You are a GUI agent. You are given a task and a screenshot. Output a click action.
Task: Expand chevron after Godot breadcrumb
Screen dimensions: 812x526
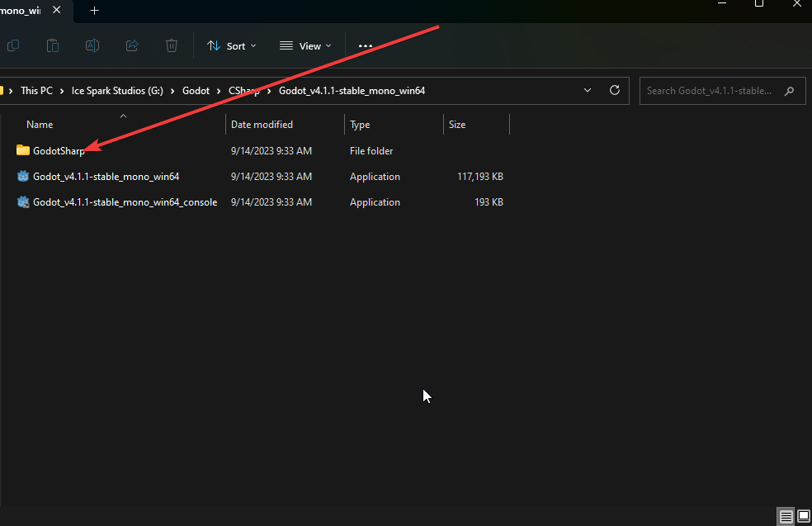tap(219, 91)
